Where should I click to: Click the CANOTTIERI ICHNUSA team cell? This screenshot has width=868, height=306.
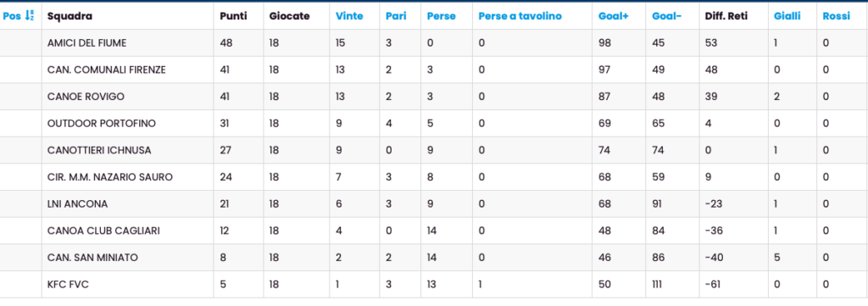[x=127, y=150]
